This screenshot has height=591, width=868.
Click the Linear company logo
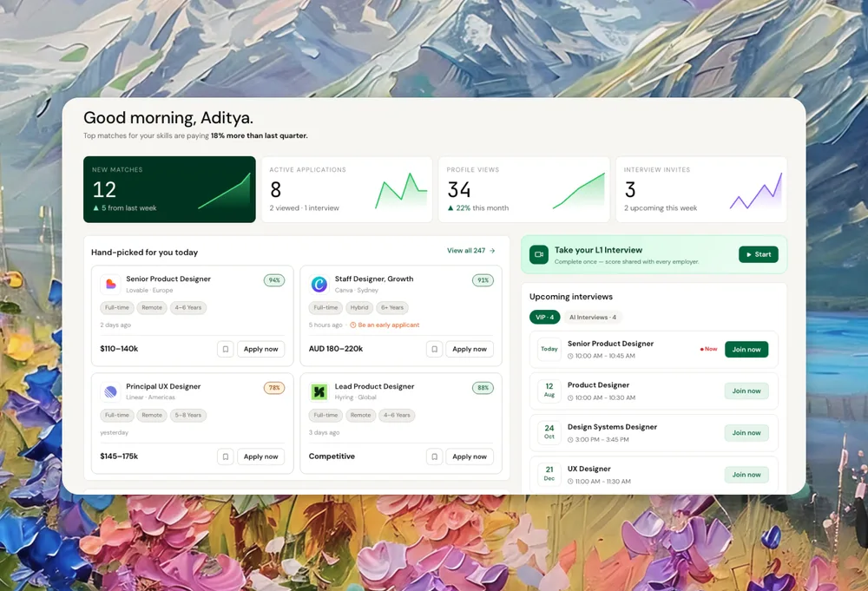(x=111, y=391)
